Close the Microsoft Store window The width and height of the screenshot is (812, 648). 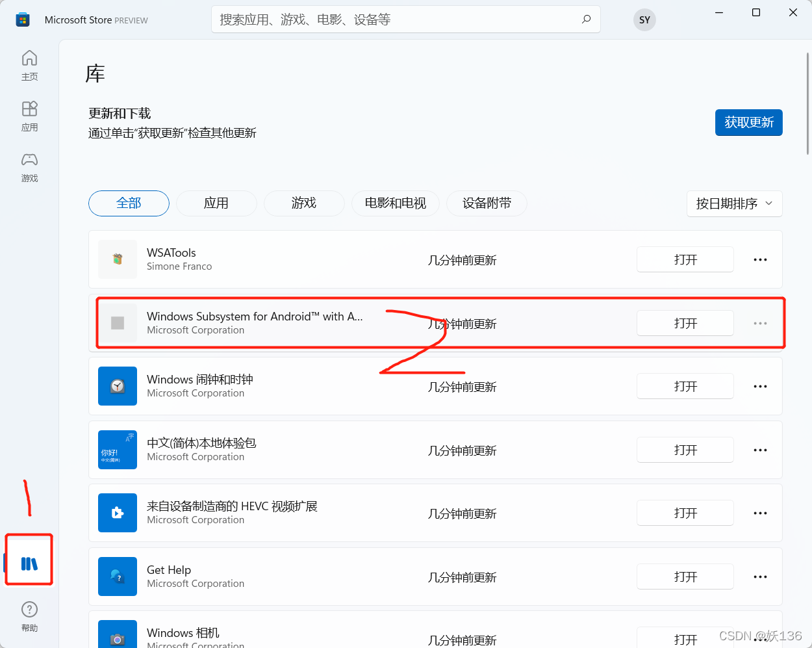point(793,12)
